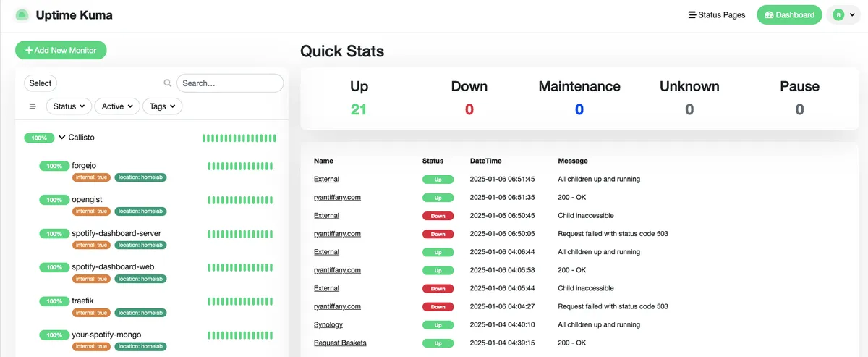Open Status Pages
This screenshot has width=868, height=357.
[716, 14]
